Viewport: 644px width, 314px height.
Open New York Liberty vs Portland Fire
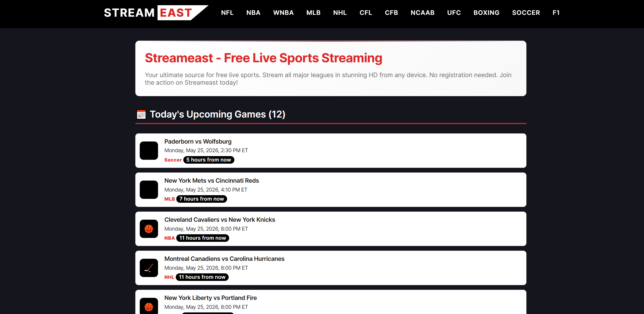331,302
